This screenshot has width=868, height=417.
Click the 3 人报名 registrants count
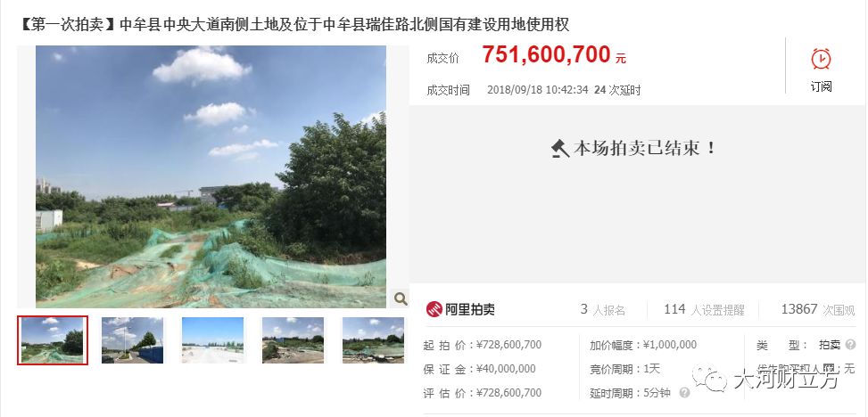coord(603,310)
